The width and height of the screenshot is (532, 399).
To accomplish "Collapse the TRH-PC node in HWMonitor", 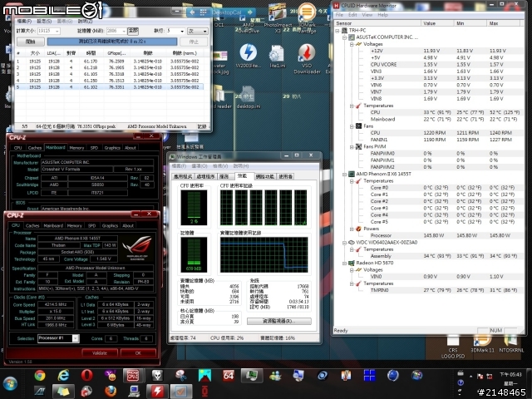I will pos(337,31).
